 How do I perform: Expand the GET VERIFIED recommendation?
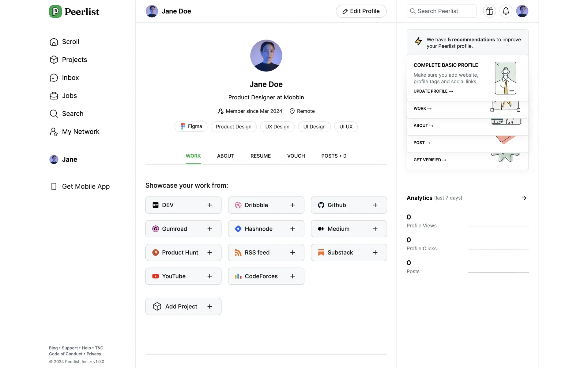pyautogui.click(x=430, y=160)
